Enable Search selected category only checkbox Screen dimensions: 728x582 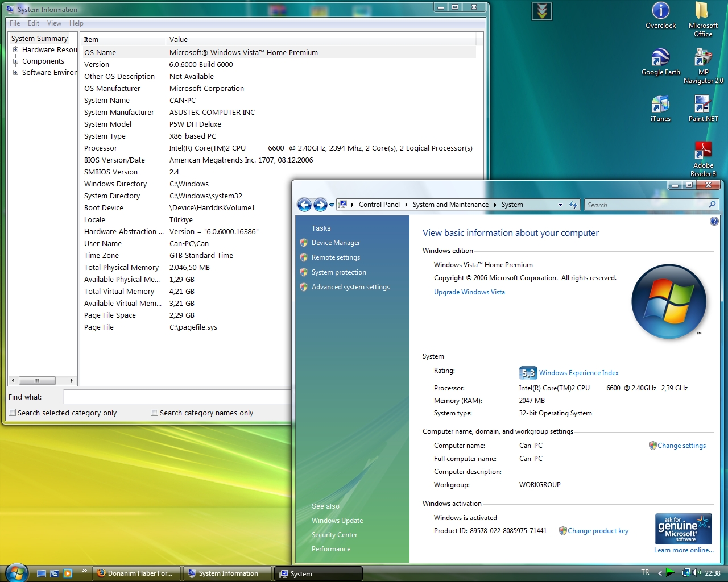12,413
